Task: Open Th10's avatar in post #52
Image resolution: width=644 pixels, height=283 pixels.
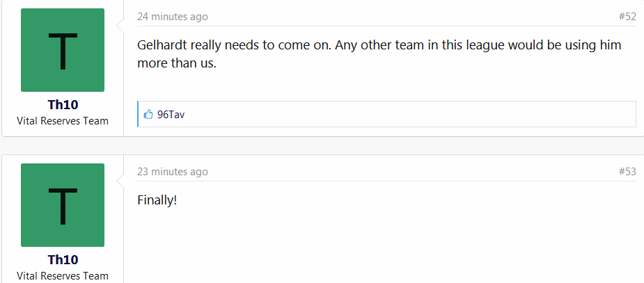Action: [63, 50]
